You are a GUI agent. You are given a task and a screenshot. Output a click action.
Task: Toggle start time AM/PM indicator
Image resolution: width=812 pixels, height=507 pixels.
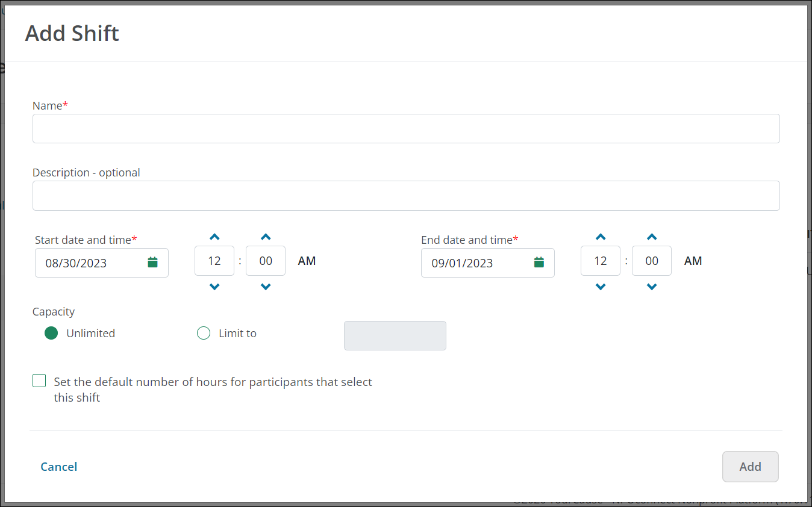[x=307, y=261]
